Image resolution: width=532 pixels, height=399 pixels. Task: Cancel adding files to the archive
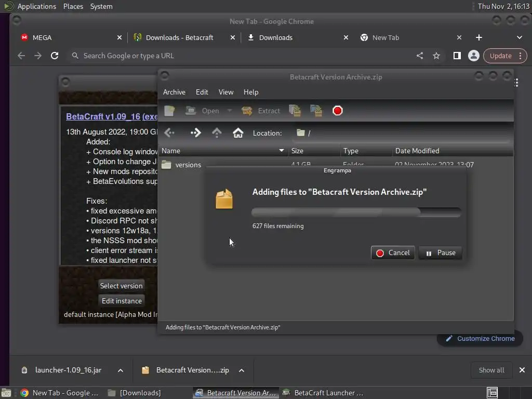393,253
